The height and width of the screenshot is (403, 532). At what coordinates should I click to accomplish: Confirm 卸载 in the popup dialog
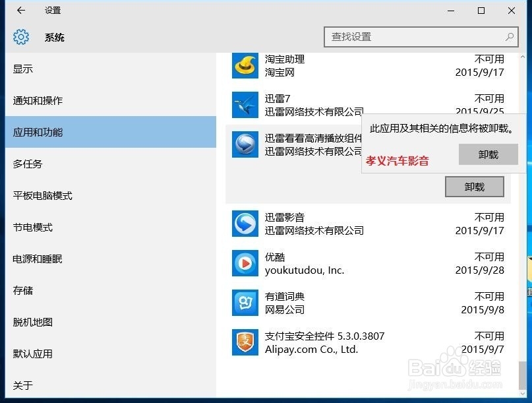point(488,154)
